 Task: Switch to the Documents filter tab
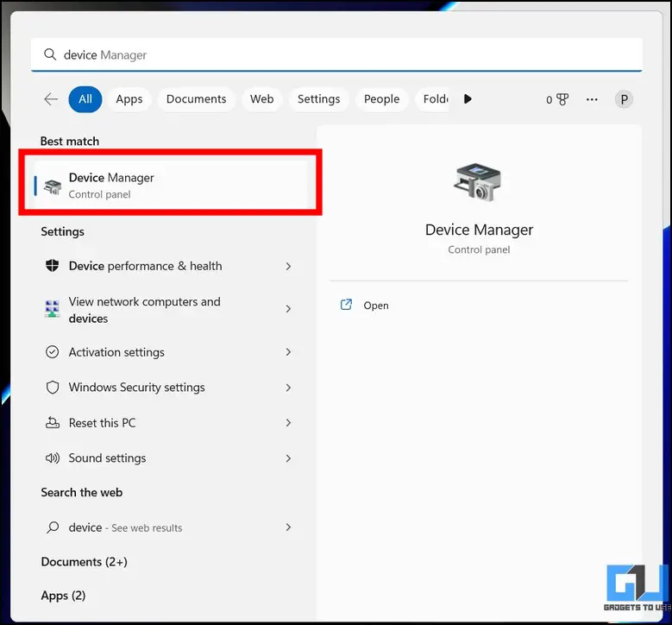pyautogui.click(x=197, y=99)
